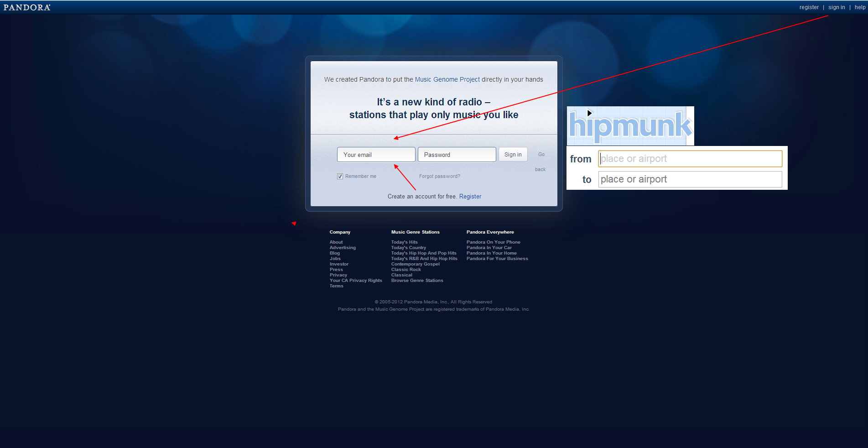
Task: Open Pandora In Your Car link
Action: pos(489,248)
